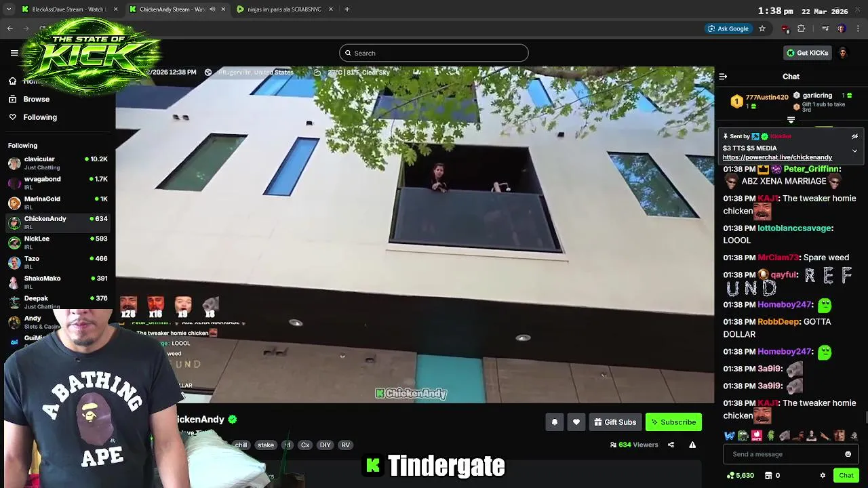
Task: Go back with browser back arrow
Action: point(10,28)
